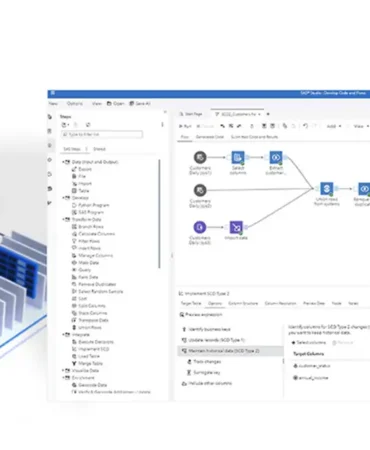
Task: Switch to the Flow tab
Action: 185,137
